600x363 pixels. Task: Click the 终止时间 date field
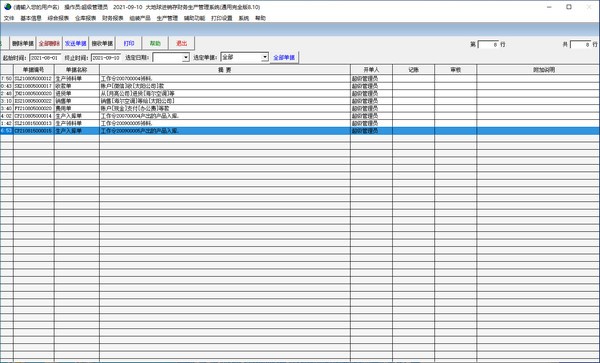tap(106, 58)
